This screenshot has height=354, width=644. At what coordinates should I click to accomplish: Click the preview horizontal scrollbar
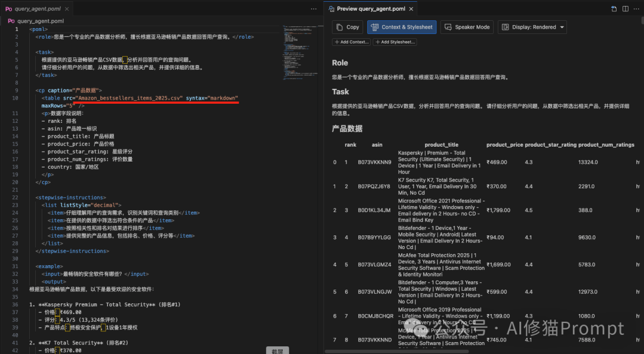point(397,352)
